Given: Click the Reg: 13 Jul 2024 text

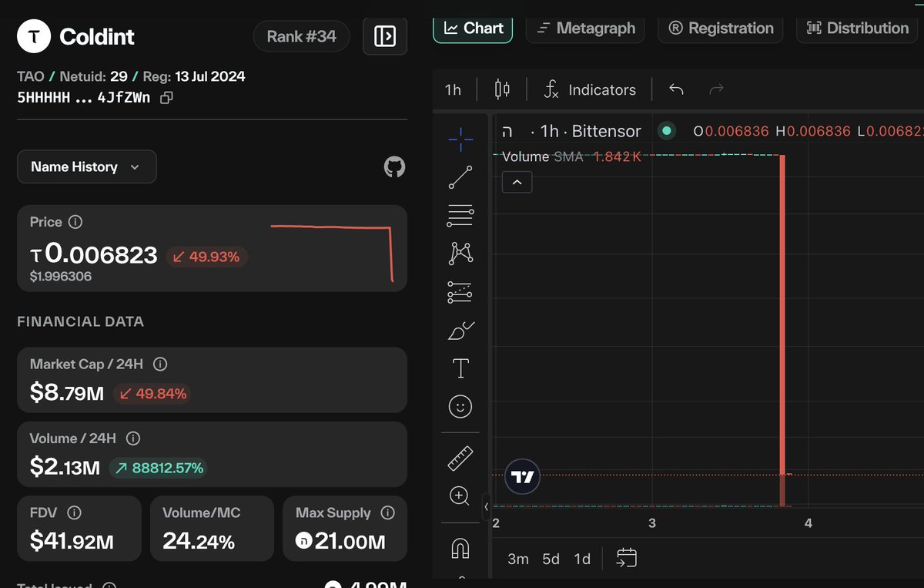Looking at the screenshot, I should pyautogui.click(x=194, y=76).
